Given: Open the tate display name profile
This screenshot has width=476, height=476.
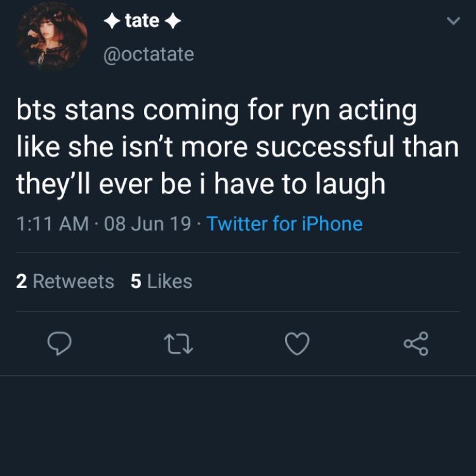Looking at the screenshot, I should coord(142,21).
